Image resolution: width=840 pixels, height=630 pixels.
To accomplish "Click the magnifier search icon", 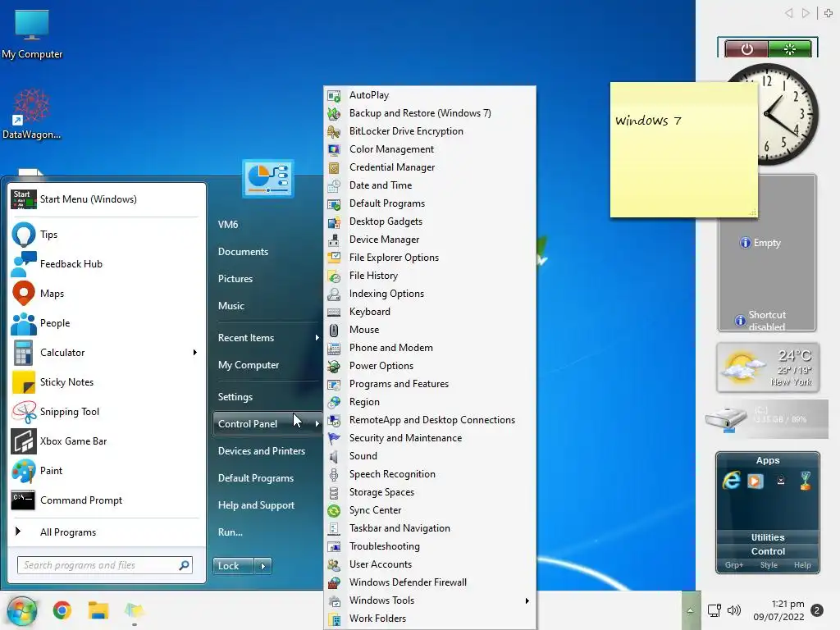I will tap(184, 565).
